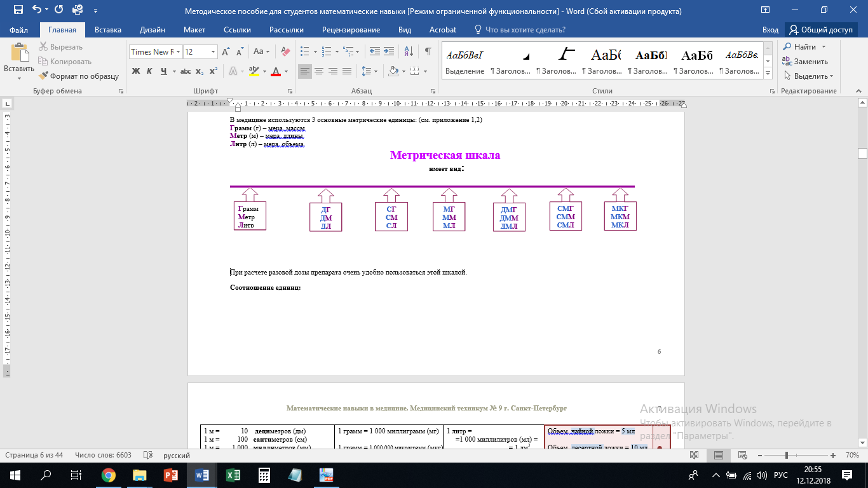Click the zoom slider handle
The height and width of the screenshot is (488, 868).
pyautogui.click(x=787, y=456)
